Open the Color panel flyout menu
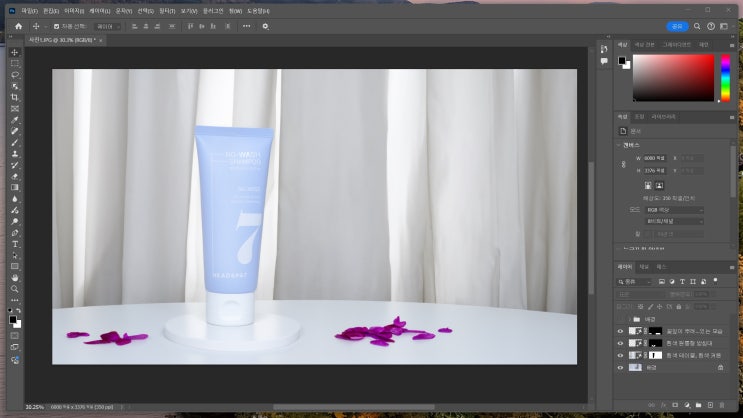The height and width of the screenshot is (418, 743). (x=732, y=45)
